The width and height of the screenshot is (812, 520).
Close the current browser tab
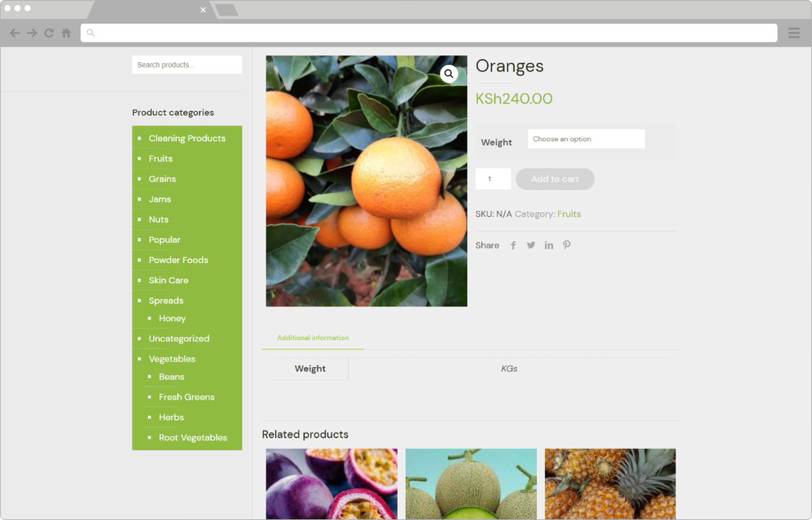click(203, 9)
